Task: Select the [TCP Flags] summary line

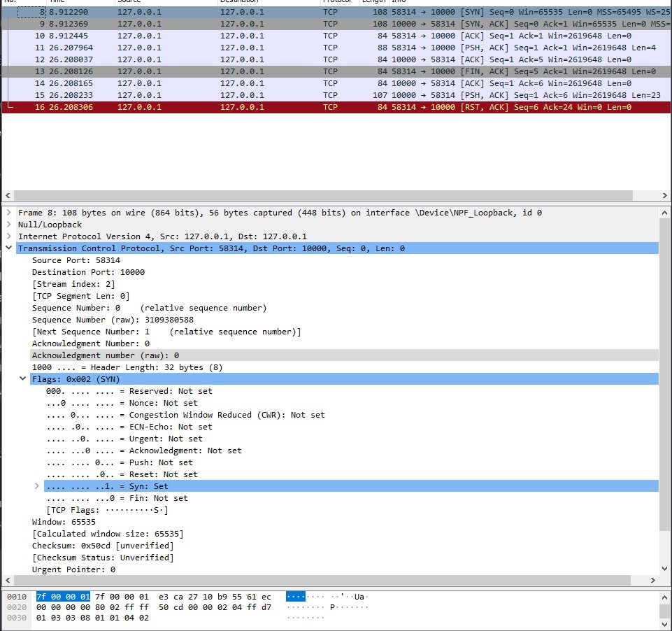Action: tap(107, 510)
